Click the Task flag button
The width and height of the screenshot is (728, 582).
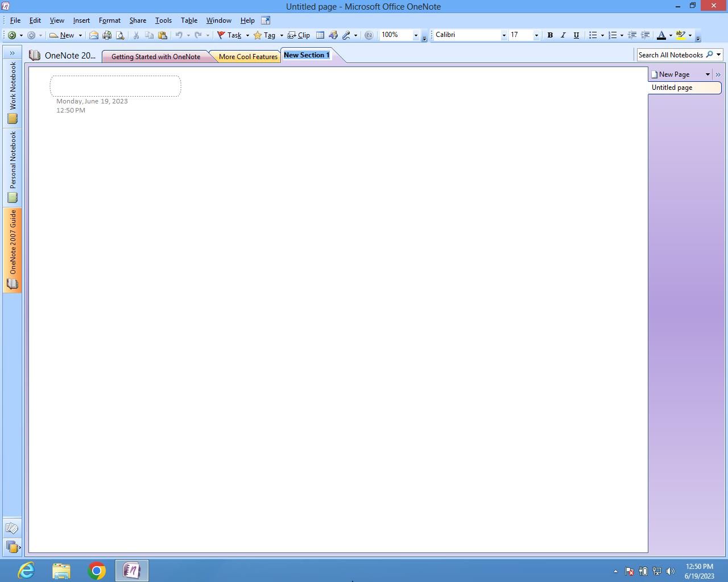(x=229, y=35)
